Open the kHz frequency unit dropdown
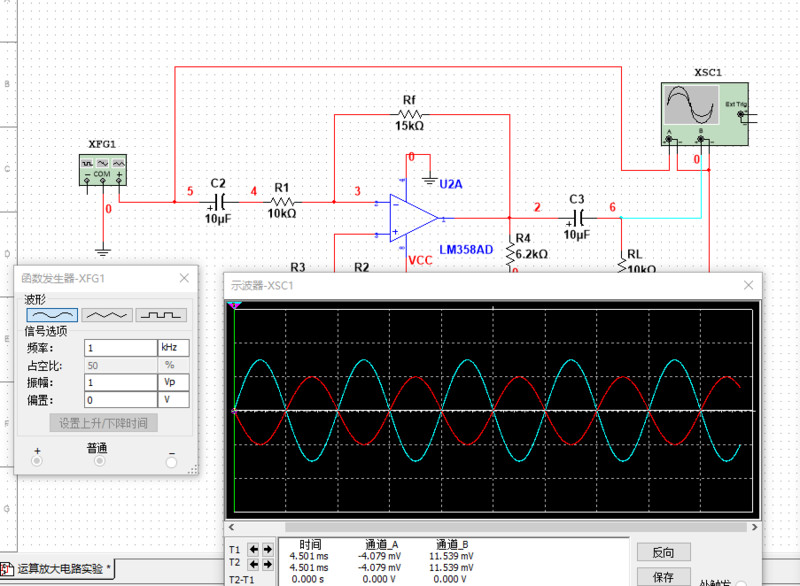The width and height of the screenshot is (800, 586). pyautogui.click(x=173, y=348)
